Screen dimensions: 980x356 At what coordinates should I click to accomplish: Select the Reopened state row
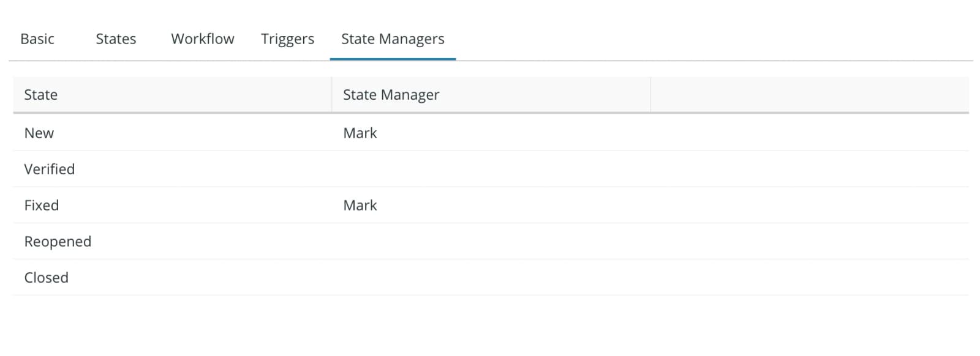pyautogui.click(x=491, y=241)
